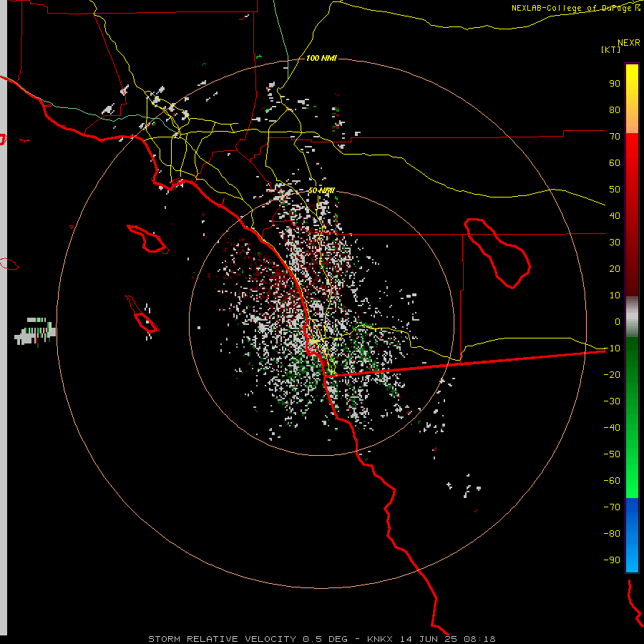Click the [KT] units label

[611, 49]
